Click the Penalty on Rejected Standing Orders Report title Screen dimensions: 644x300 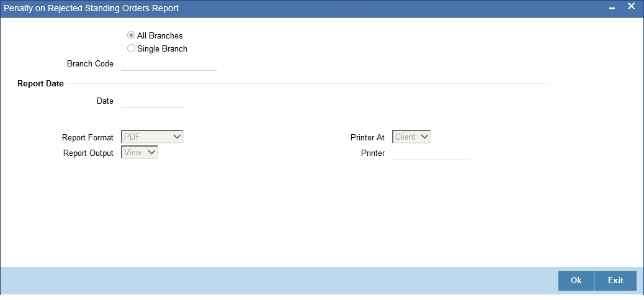[x=91, y=8]
